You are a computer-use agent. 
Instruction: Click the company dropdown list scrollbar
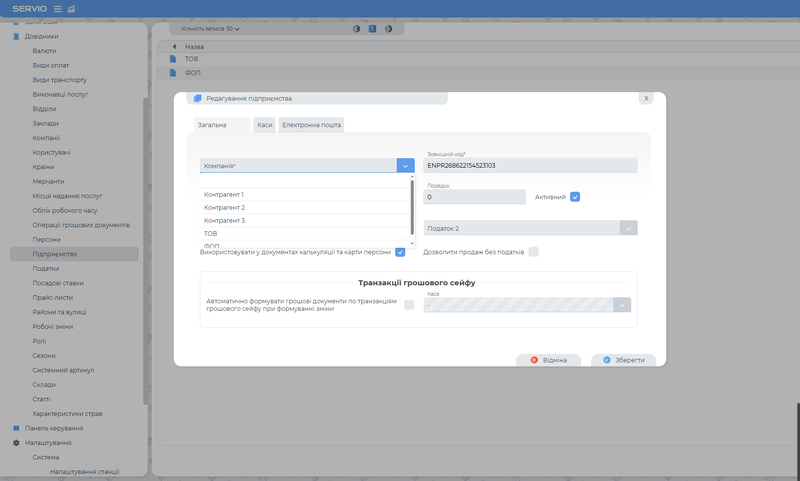coord(412,205)
